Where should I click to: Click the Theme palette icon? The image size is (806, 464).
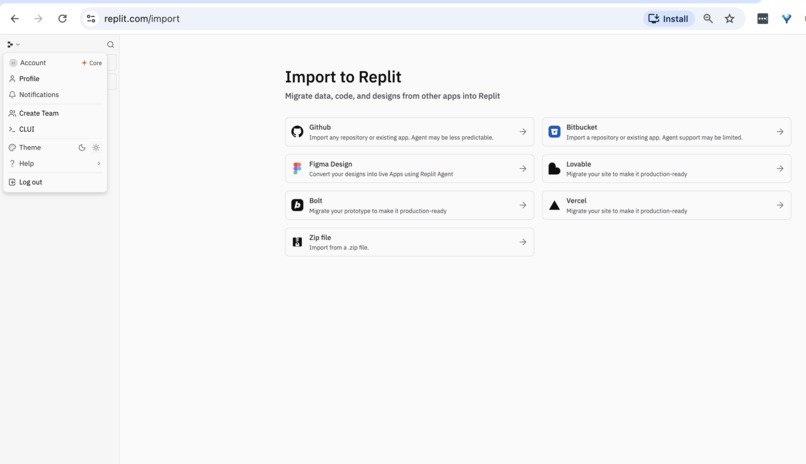coord(12,147)
